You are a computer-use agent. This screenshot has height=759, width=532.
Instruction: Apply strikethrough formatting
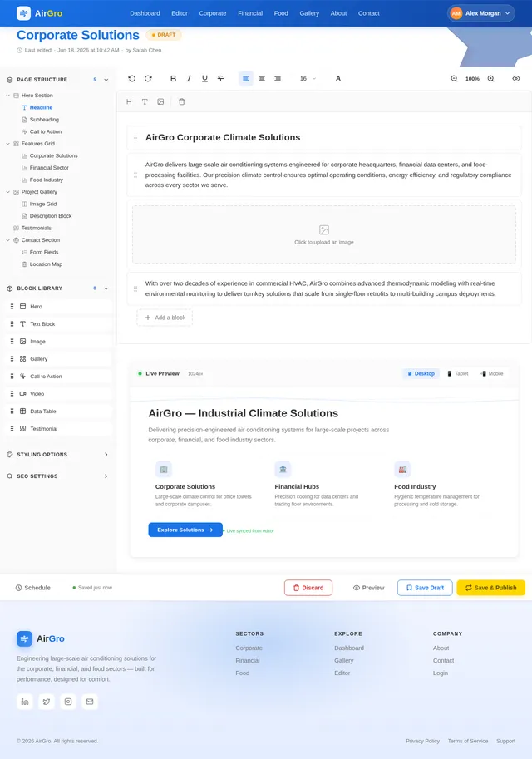[x=221, y=78]
